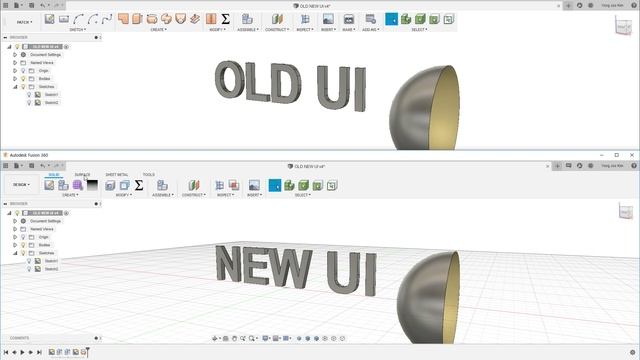The width and height of the screenshot is (640, 360).
Task: Open new design tab plus in bottom window
Action: point(558,166)
